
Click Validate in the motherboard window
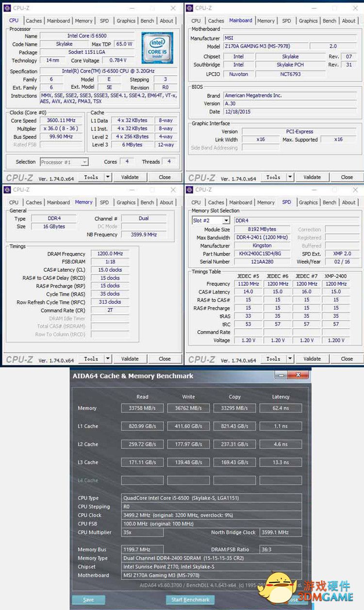(x=312, y=177)
